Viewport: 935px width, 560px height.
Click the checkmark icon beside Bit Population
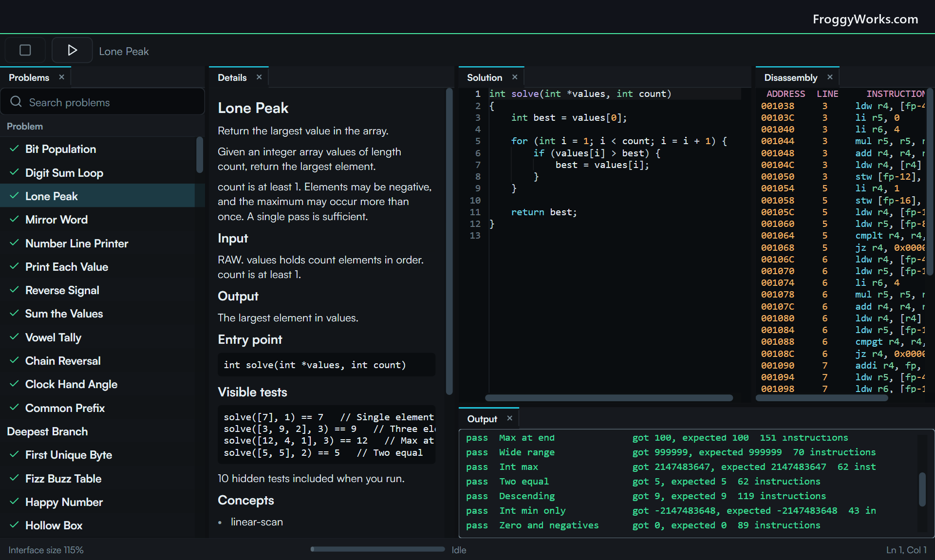(15, 149)
